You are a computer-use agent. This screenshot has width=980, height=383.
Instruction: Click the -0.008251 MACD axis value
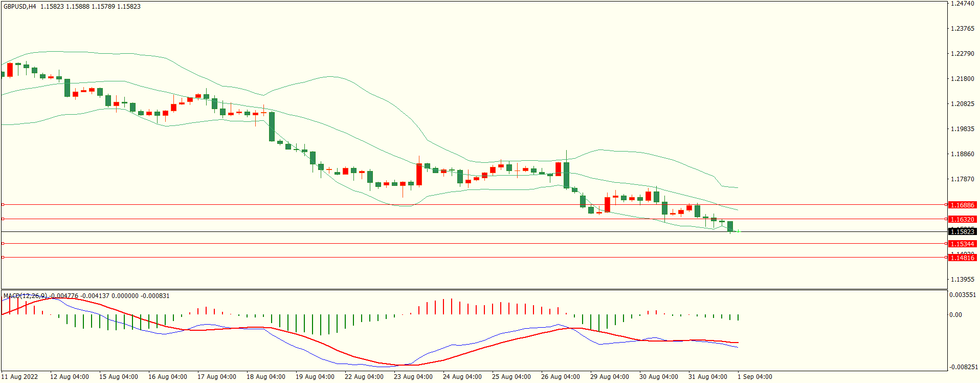tap(962, 367)
